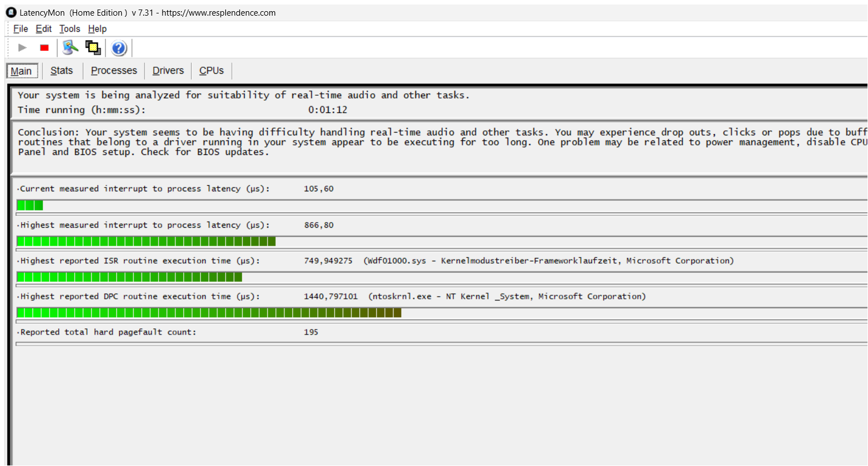868x466 pixels.
Task: Click the highest interrupt to process latency bar
Action: point(146,241)
